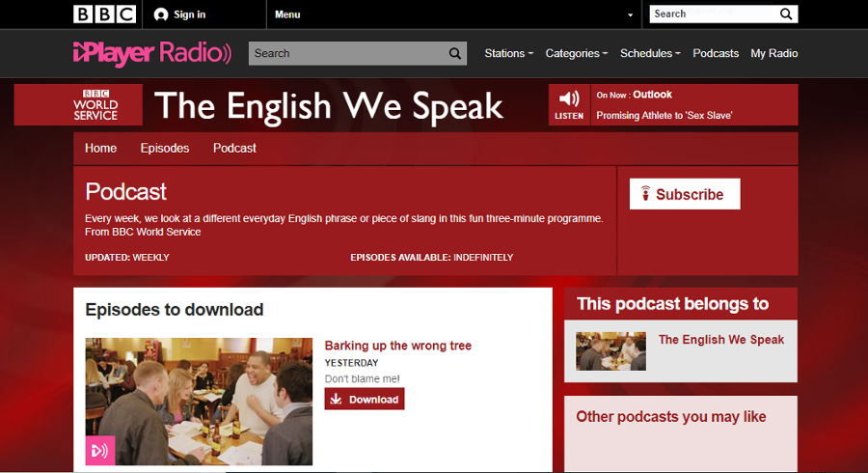Download the Barking up the wrong tree episode
Viewport: 868px width, 473px height.
pyautogui.click(x=365, y=399)
